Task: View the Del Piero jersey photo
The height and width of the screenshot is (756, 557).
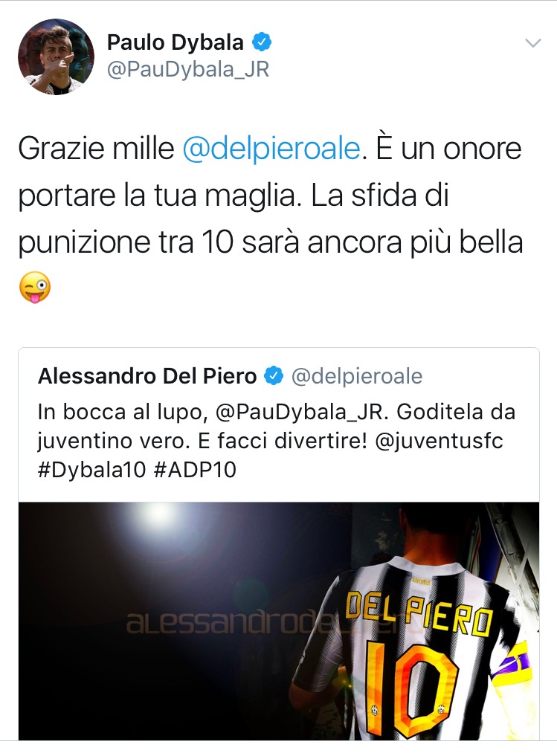Action: point(279,621)
